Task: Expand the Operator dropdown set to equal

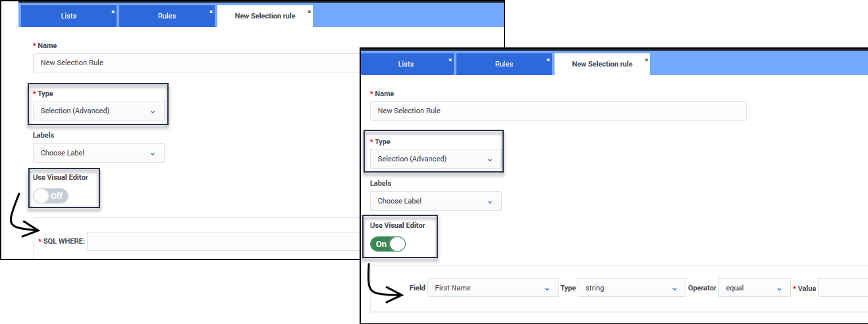Action: 753,288
